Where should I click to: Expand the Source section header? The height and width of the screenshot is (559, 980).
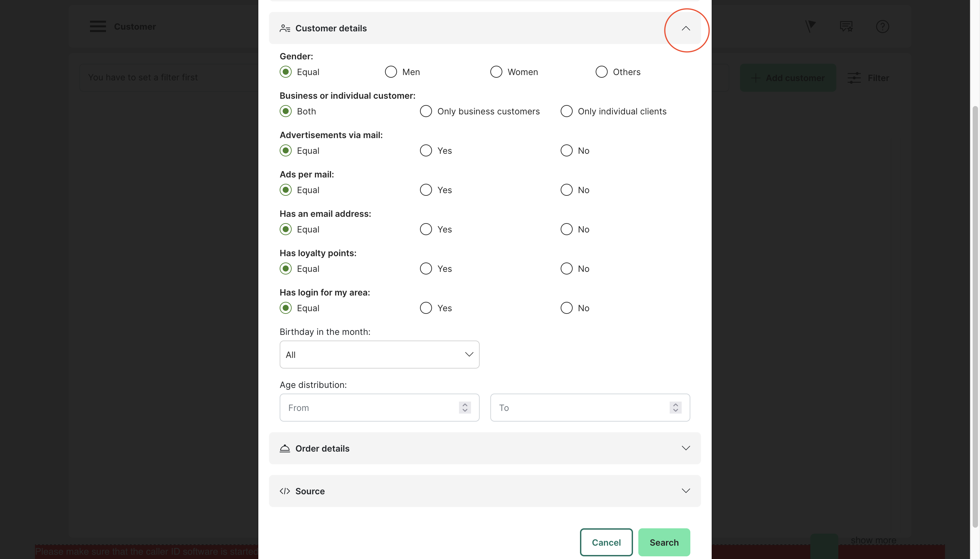tap(686, 491)
